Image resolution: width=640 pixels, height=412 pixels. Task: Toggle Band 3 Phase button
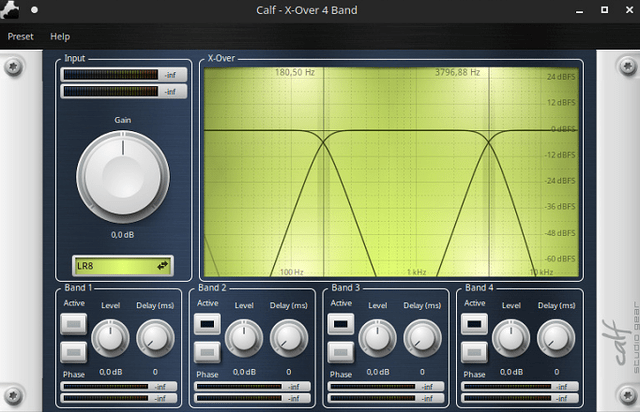[x=341, y=352]
